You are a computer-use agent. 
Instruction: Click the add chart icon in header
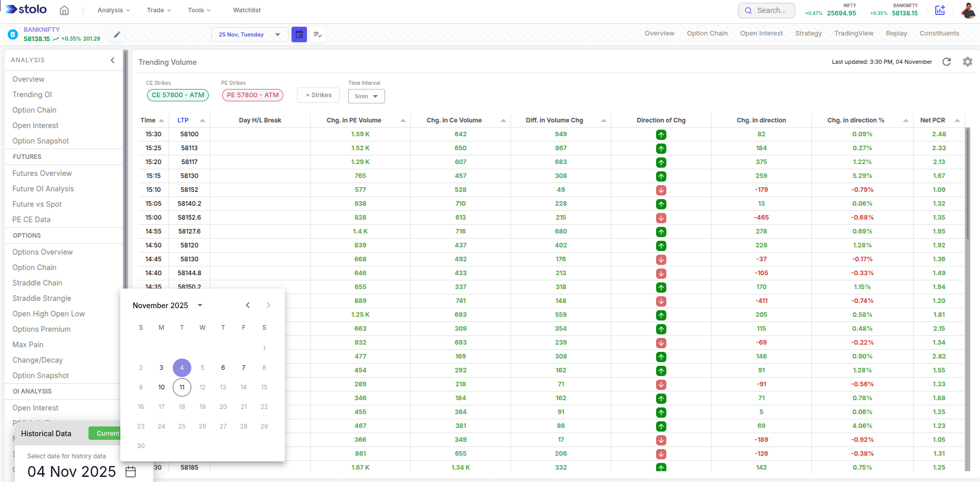(940, 10)
